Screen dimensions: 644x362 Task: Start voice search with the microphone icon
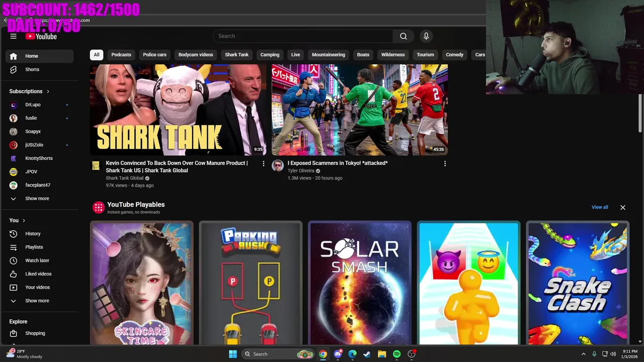[x=426, y=36]
